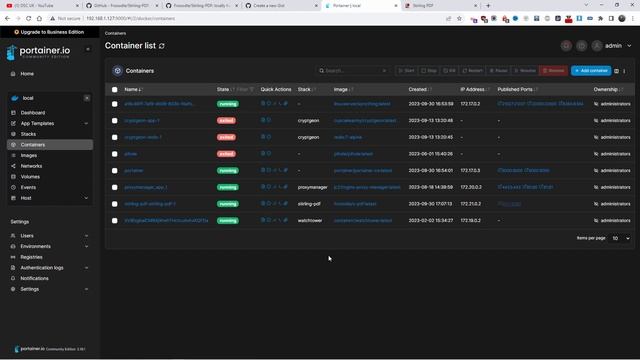This screenshot has width=640, height=360.
Task: Open Notifications via its sidebar icon
Action: 13,278
